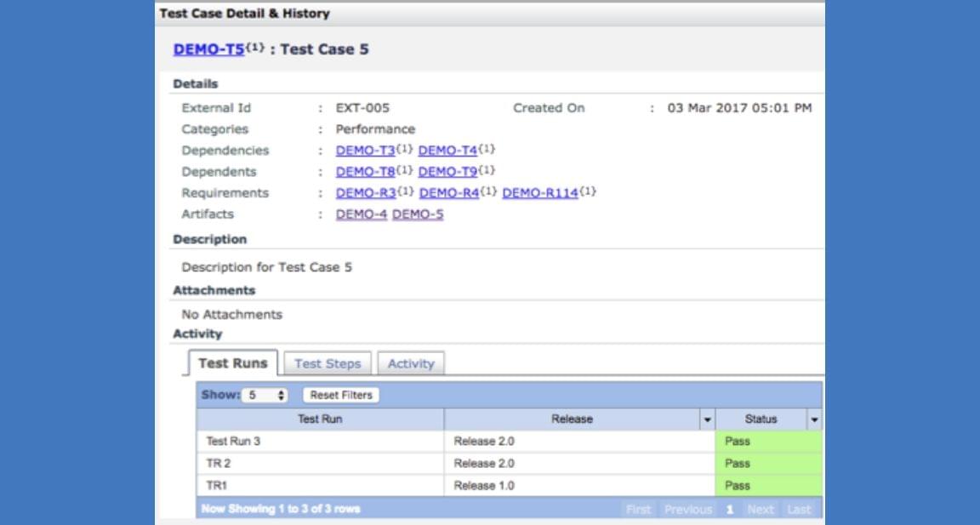Follow the DEMO-T9 dependent link
980x525 pixels.
click(447, 172)
